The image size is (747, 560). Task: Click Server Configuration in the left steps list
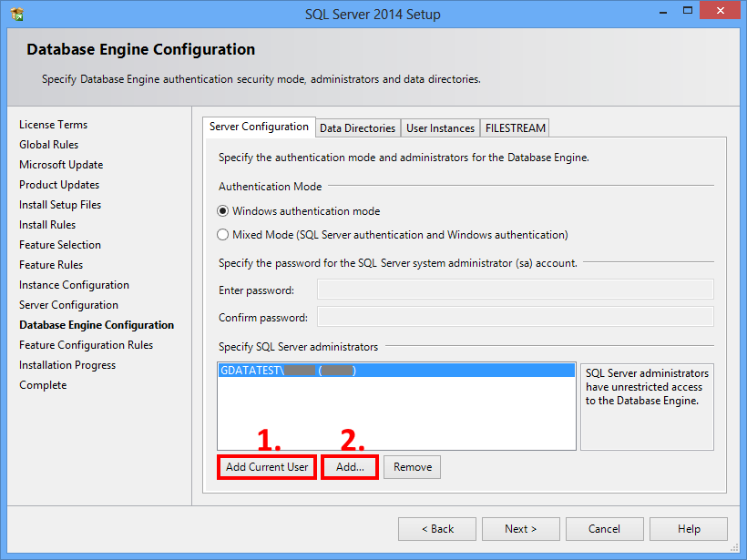(x=68, y=305)
